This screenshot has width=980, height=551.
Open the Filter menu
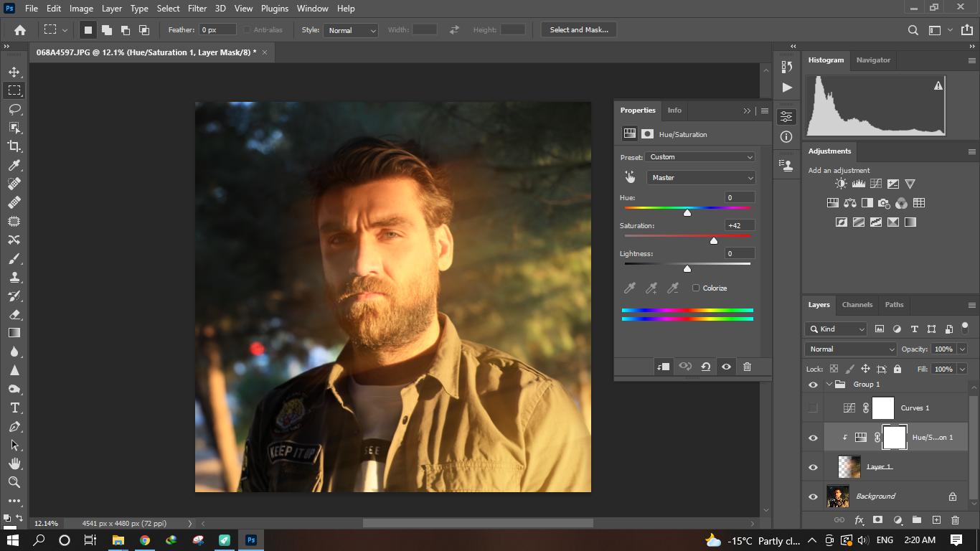199,9
